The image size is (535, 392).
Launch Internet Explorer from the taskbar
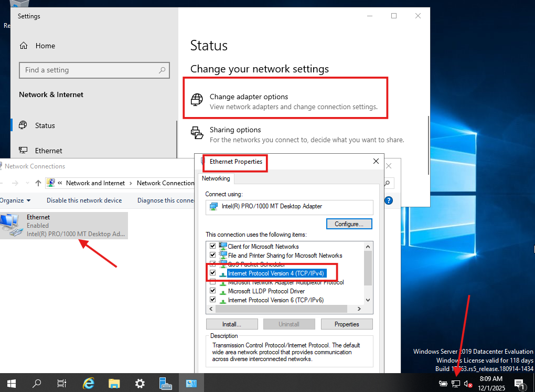pos(88,383)
